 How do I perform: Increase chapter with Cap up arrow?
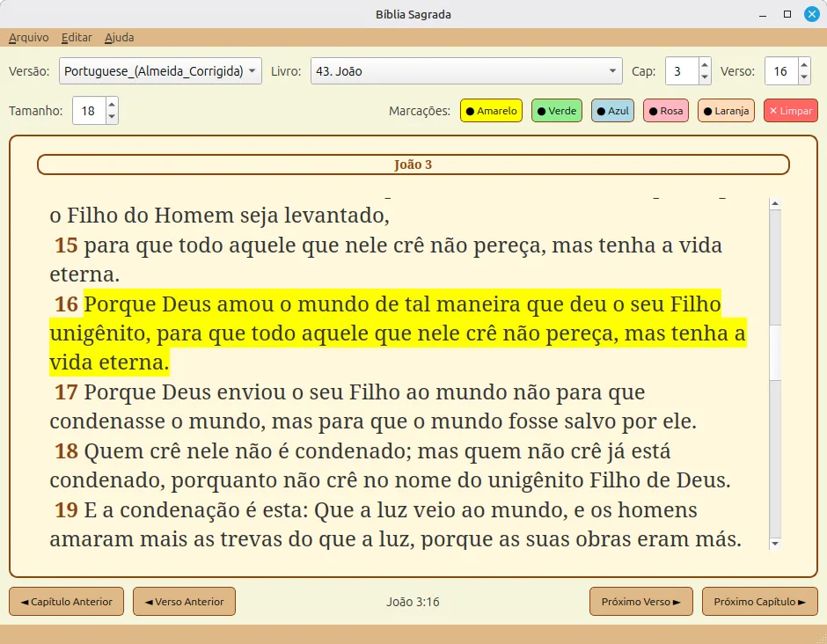pyautogui.click(x=705, y=64)
